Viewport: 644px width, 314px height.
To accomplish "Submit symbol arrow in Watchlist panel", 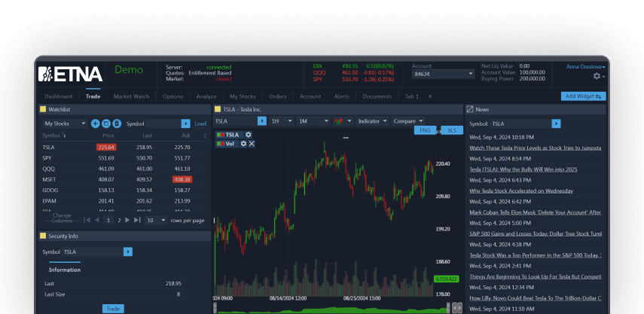I will (x=185, y=123).
